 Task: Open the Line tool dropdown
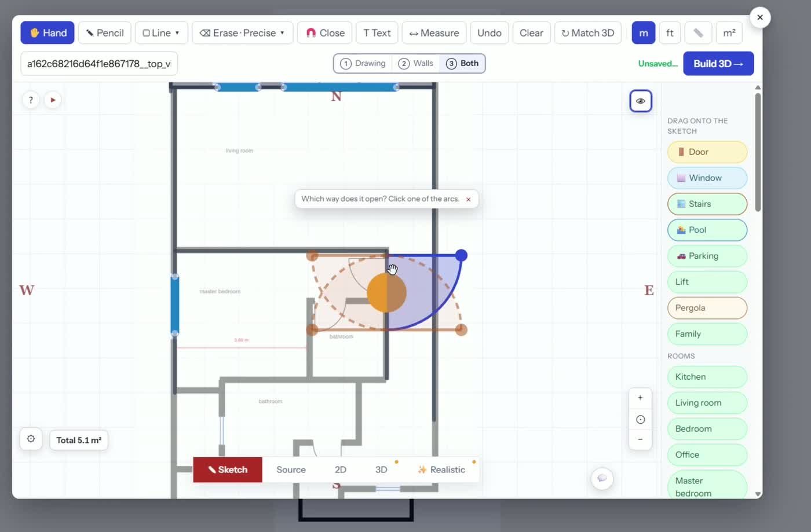click(x=162, y=33)
